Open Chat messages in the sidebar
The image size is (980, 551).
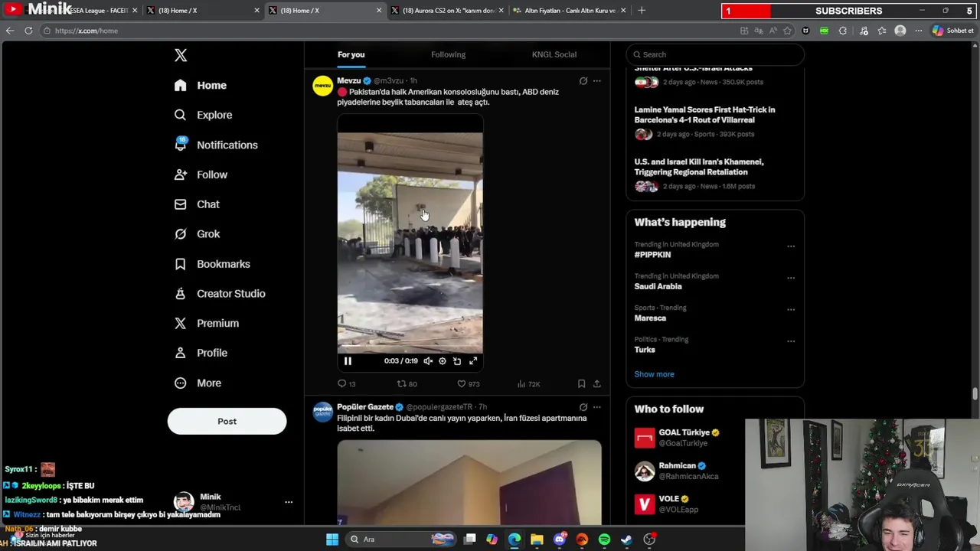point(197,204)
